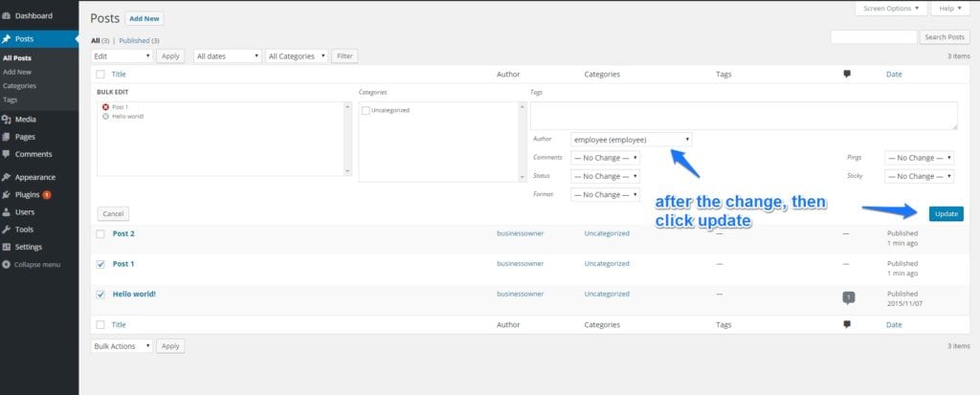Open the All dates dropdown

(x=228, y=56)
